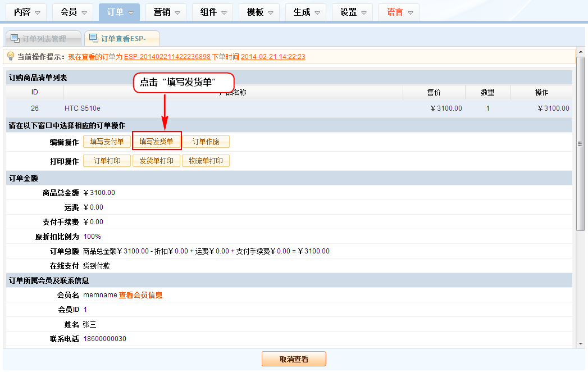Open the 模板 menu
Image resolution: width=588 pixels, height=372 pixels.
click(x=260, y=12)
